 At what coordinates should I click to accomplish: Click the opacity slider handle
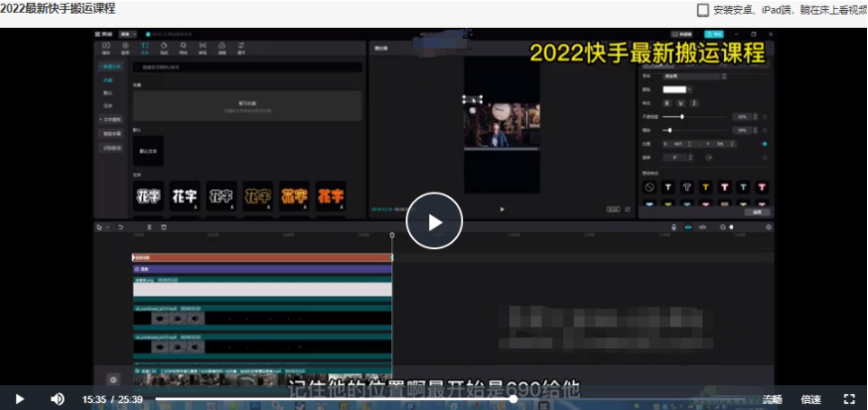point(682,117)
